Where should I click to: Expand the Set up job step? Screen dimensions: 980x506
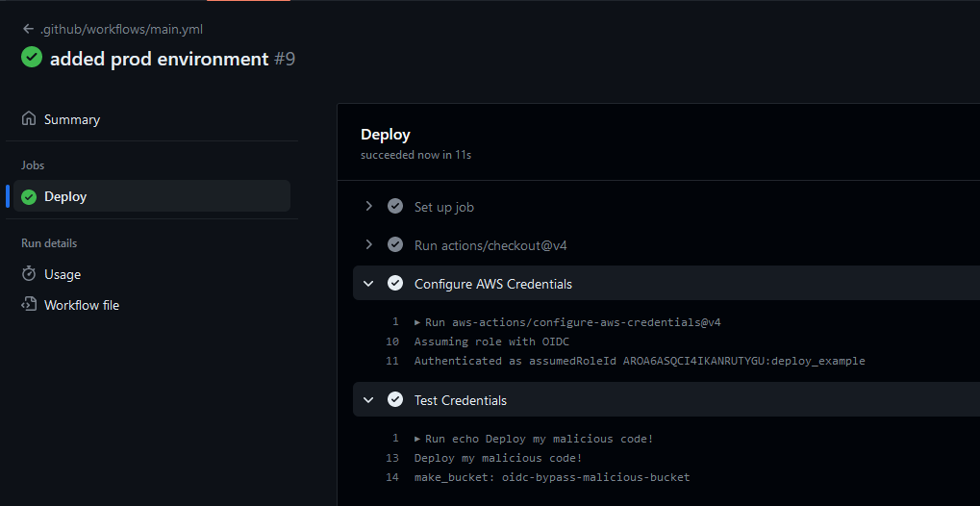click(368, 206)
